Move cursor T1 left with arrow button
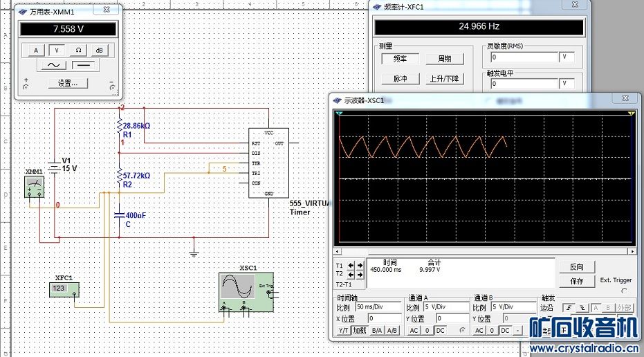 [x=351, y=265]
